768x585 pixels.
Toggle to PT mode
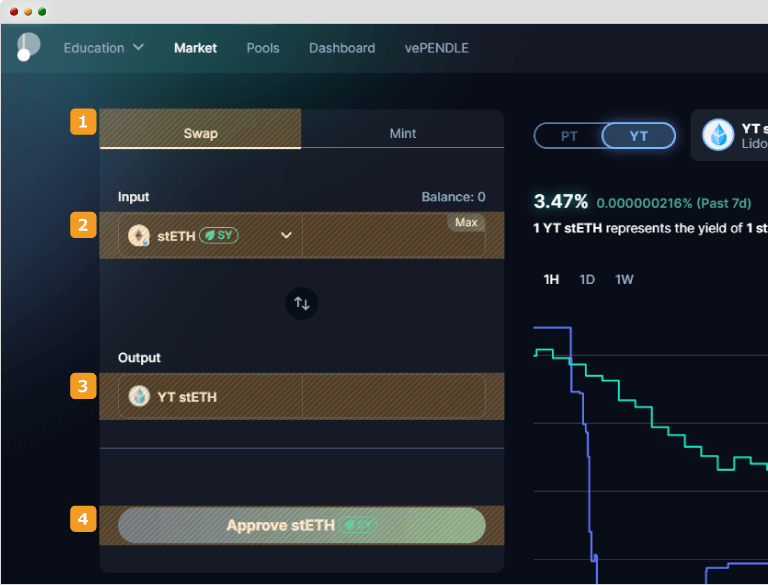(569, 136)
